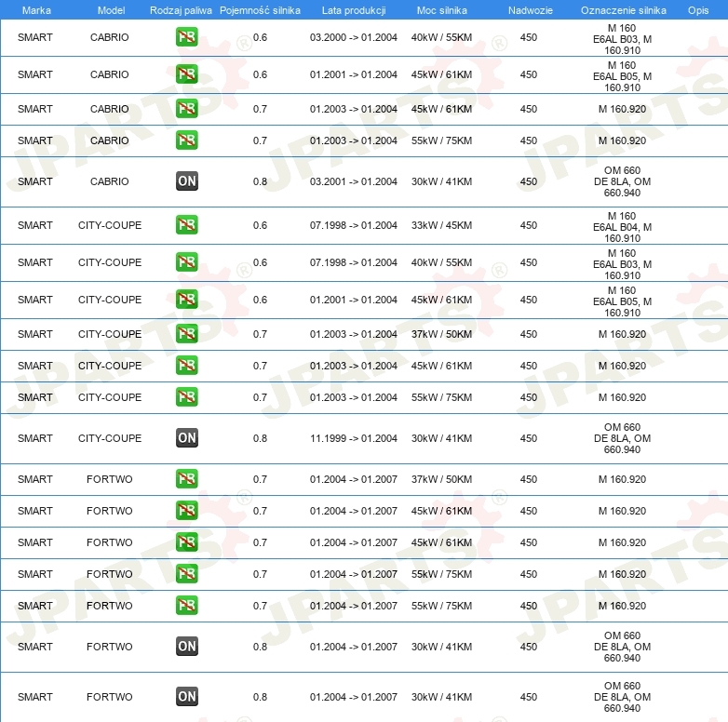
Task: Select engine code OM 660 in Cabrio row
Action: [622, 181]
